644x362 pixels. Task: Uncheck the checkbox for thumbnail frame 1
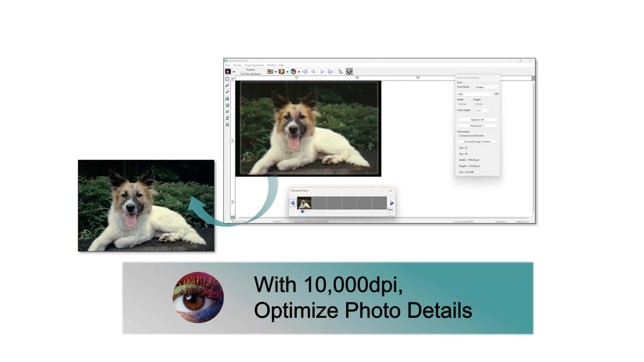tap(302, 212)
